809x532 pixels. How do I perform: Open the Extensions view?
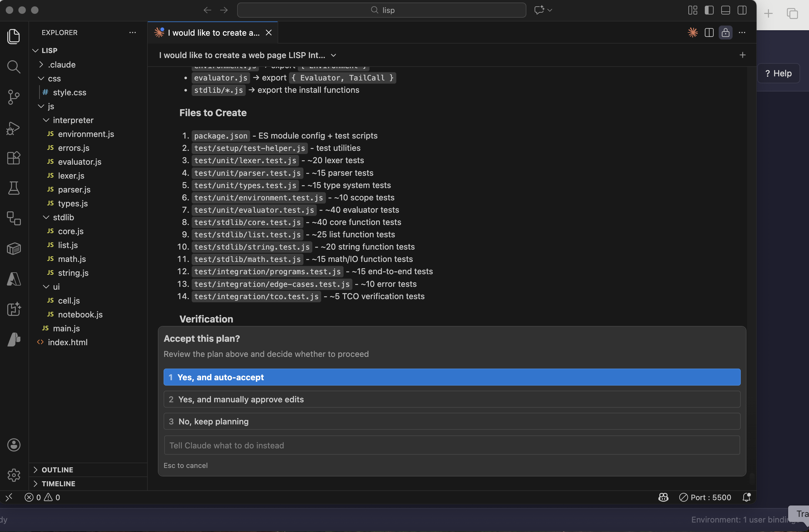click(x=14, y=158)
